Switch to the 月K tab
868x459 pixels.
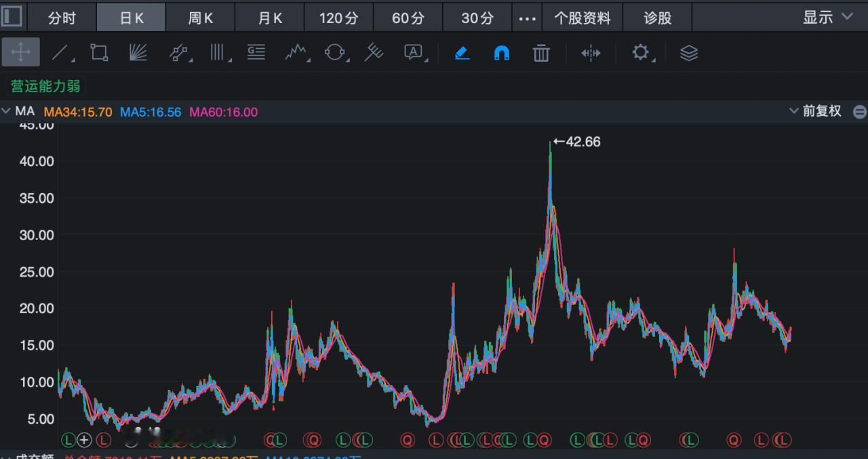click(x=270, y=18)
